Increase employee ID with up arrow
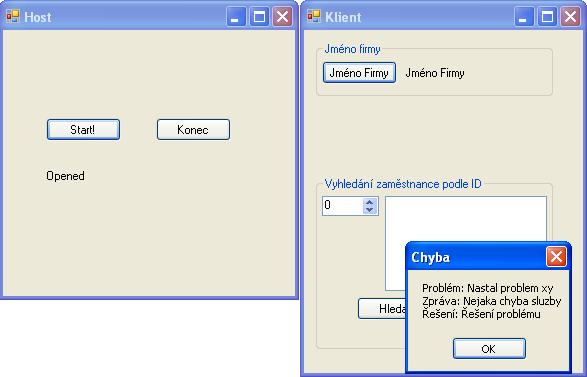587x377 pixels. click(x=369, y=202)
